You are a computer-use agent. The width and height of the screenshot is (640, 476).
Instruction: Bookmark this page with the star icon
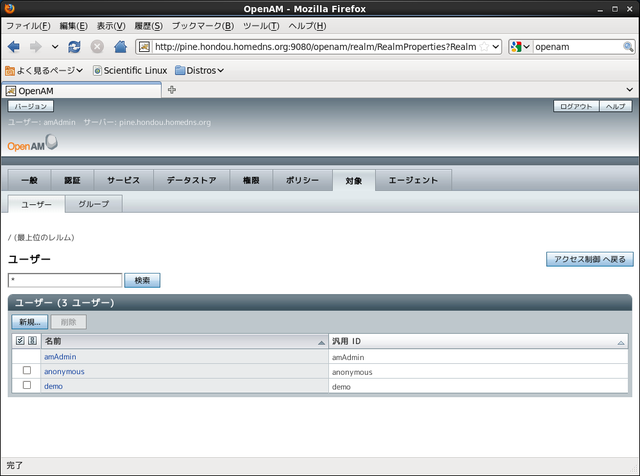click(485, 47)
